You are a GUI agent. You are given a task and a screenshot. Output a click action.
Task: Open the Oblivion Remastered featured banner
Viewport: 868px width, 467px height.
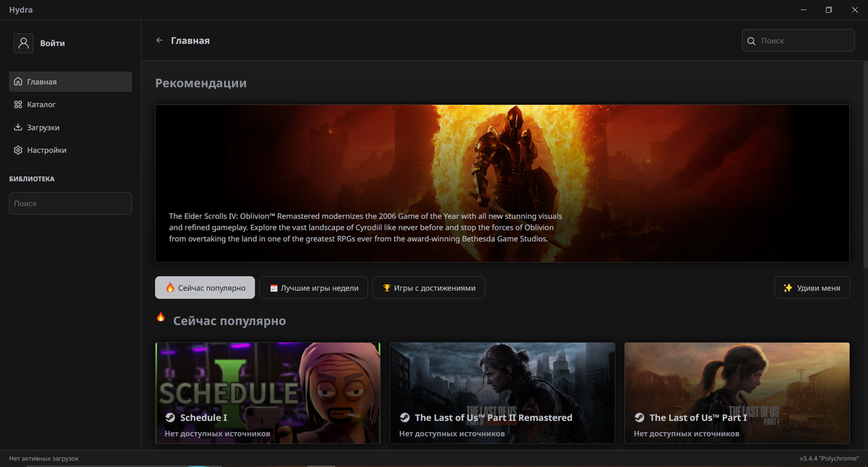pos(502,184)
